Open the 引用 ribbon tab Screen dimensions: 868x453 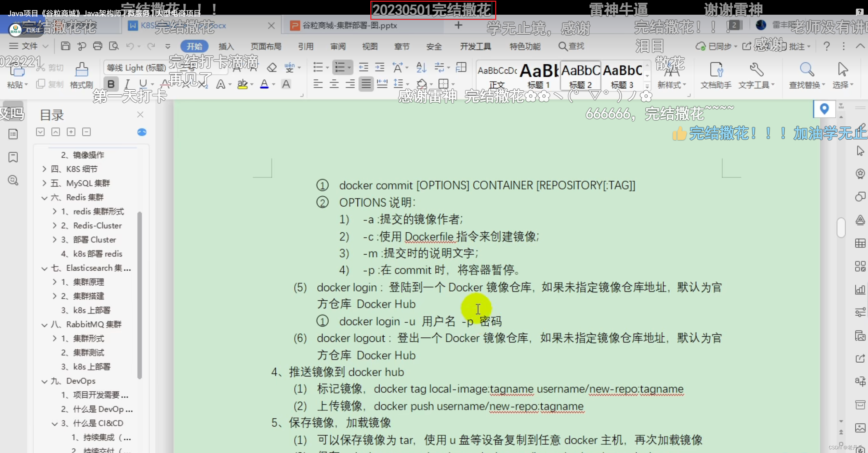click(306, 46)
